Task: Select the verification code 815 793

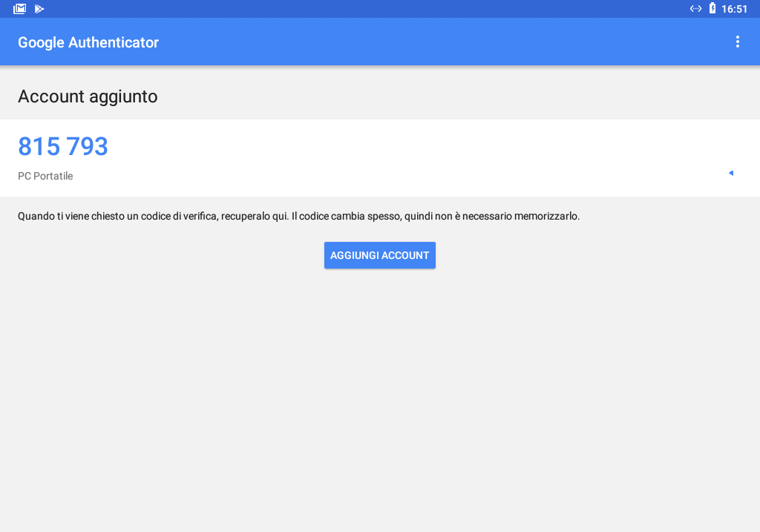Action: coord(63,146)
